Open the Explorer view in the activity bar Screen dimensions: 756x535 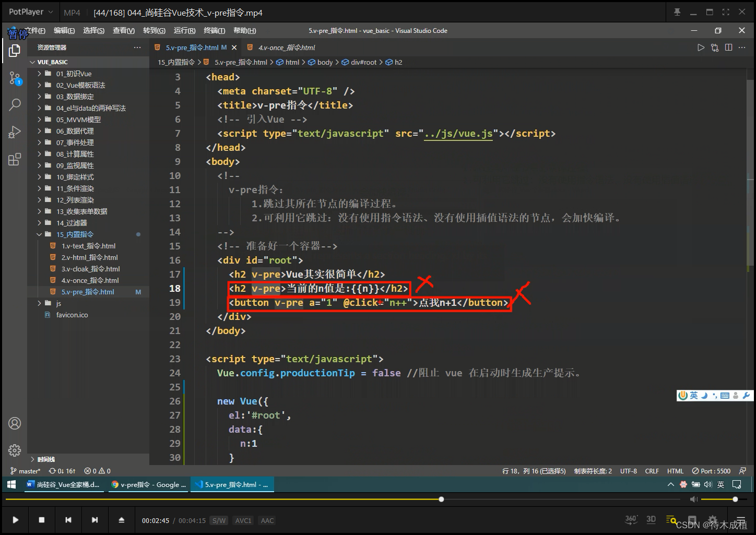[x=15, y=51]
